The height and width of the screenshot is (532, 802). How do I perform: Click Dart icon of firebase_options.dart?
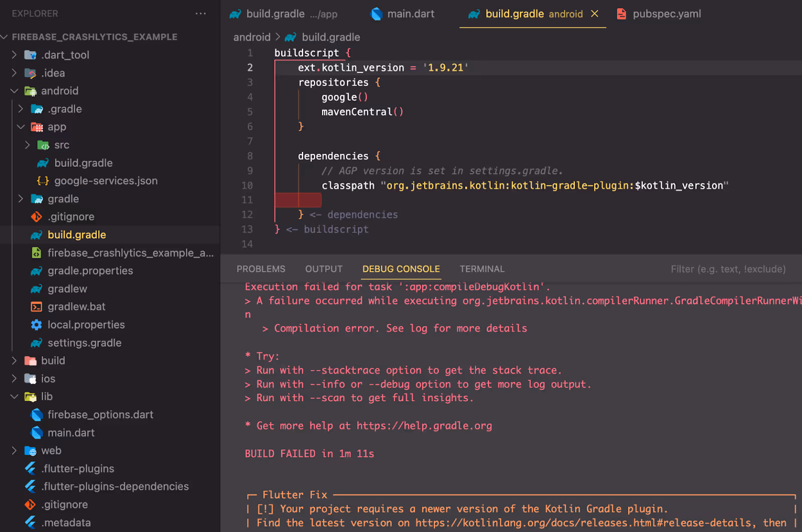[37, 415]
